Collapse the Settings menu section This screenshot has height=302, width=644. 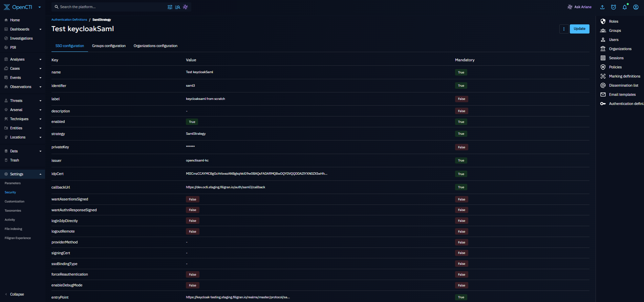pyautogui.click(x=40, y=174)
